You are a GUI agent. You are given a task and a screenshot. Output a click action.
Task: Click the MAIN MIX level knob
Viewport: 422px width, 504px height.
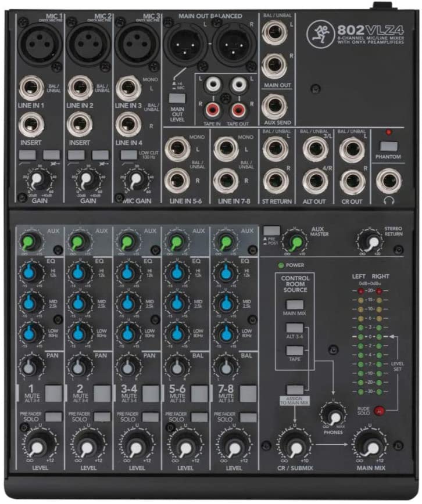point(371,446)
